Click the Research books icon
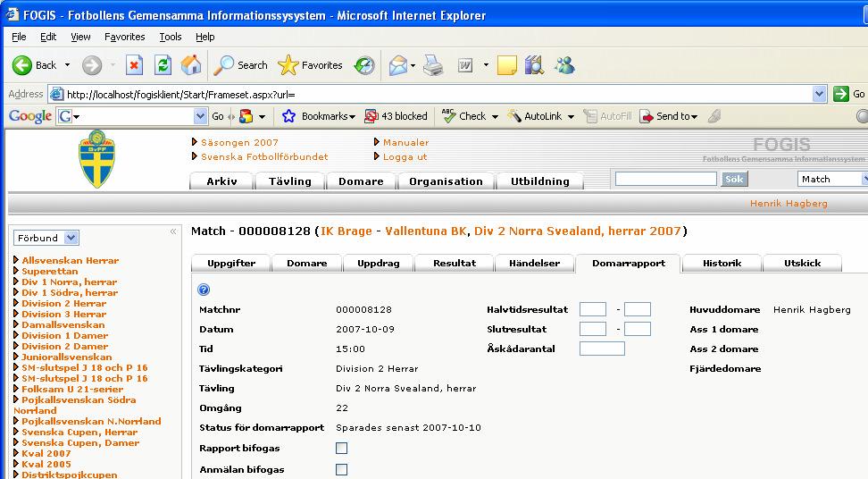The image size is (868, 479). (x=534, y=65)
